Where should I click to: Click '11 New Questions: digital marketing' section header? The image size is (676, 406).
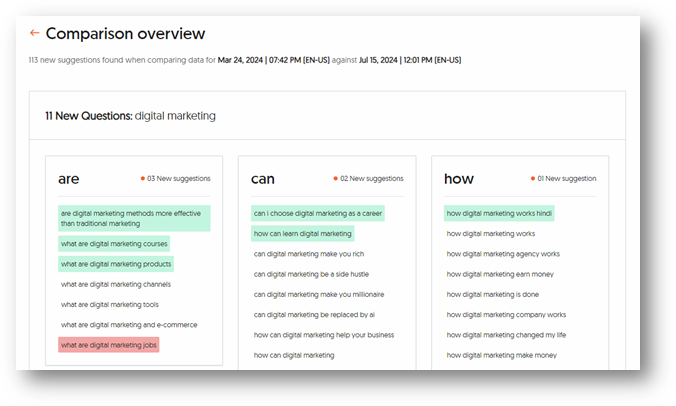pyautogui.click(x=130, y=116)
